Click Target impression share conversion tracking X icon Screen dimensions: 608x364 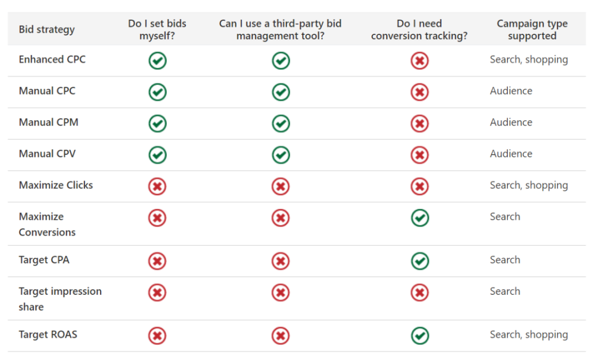(419, 293)
